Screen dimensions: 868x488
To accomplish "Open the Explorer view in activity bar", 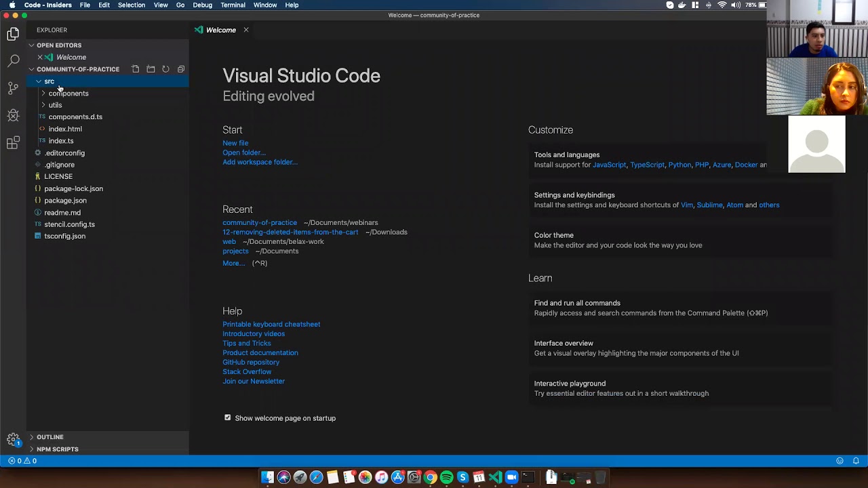I will coord(13,34).
